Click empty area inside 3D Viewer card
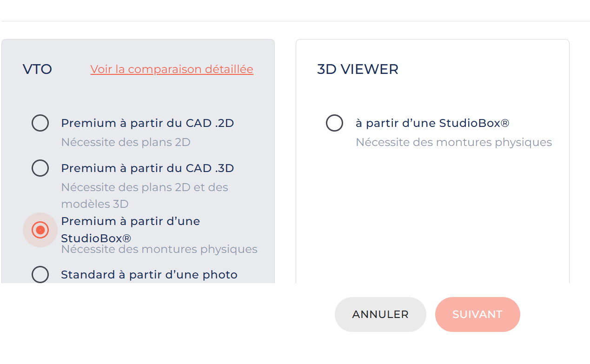Image resolution: width=590 pixels, height=364 pixels. point(432,214)
